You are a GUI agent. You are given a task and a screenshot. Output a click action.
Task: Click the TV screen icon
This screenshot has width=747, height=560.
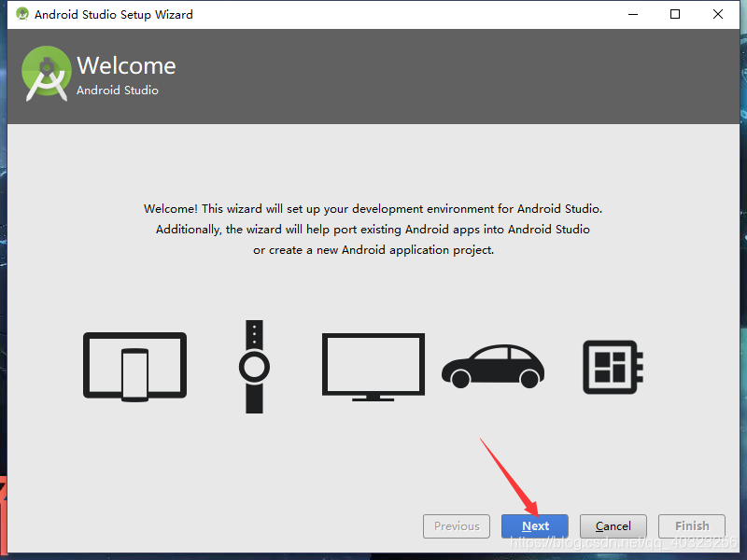point(373,367)
